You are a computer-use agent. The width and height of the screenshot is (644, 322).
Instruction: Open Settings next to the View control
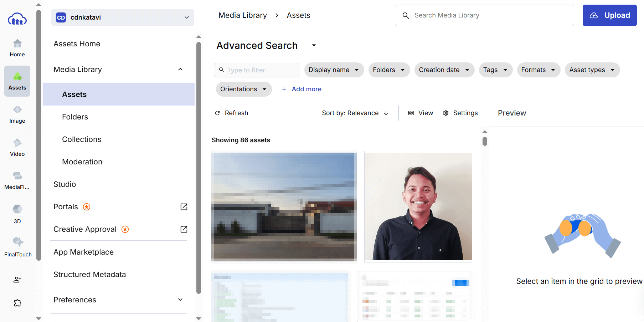[x=460, y=113]
